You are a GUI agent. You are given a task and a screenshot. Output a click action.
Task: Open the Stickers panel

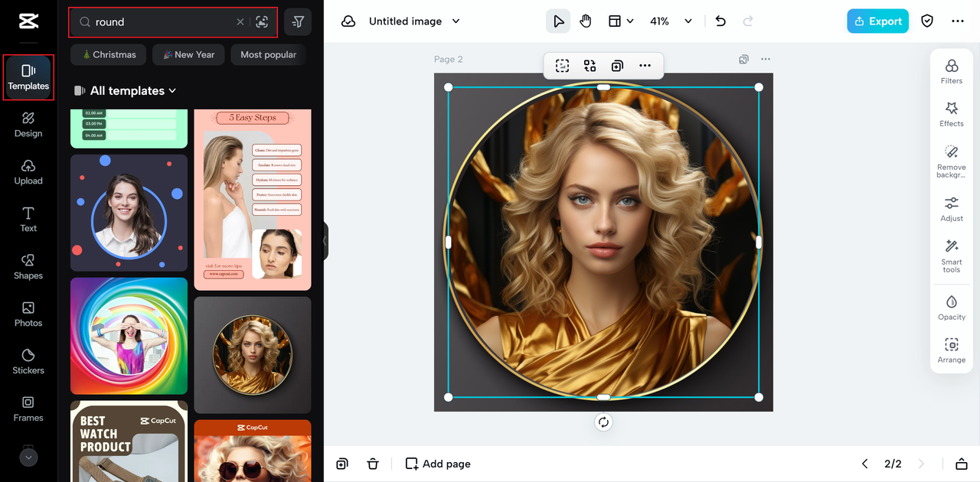coord(28,362)
